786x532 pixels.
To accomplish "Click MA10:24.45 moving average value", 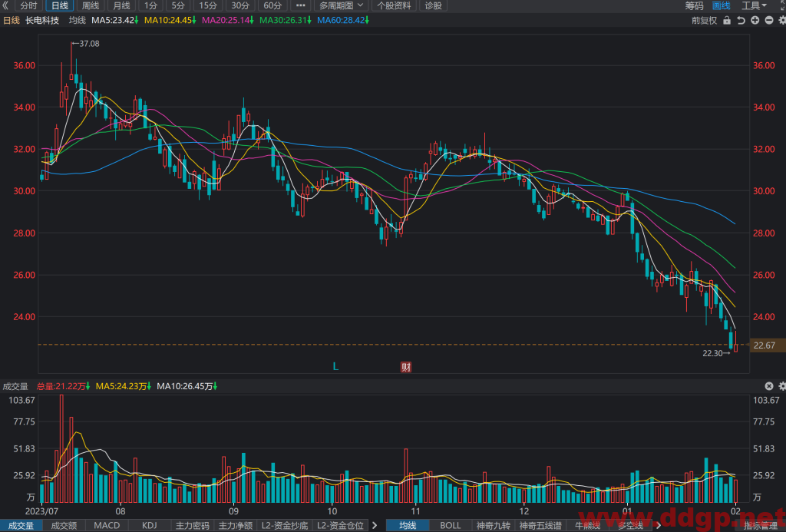I will pos(170,21).
